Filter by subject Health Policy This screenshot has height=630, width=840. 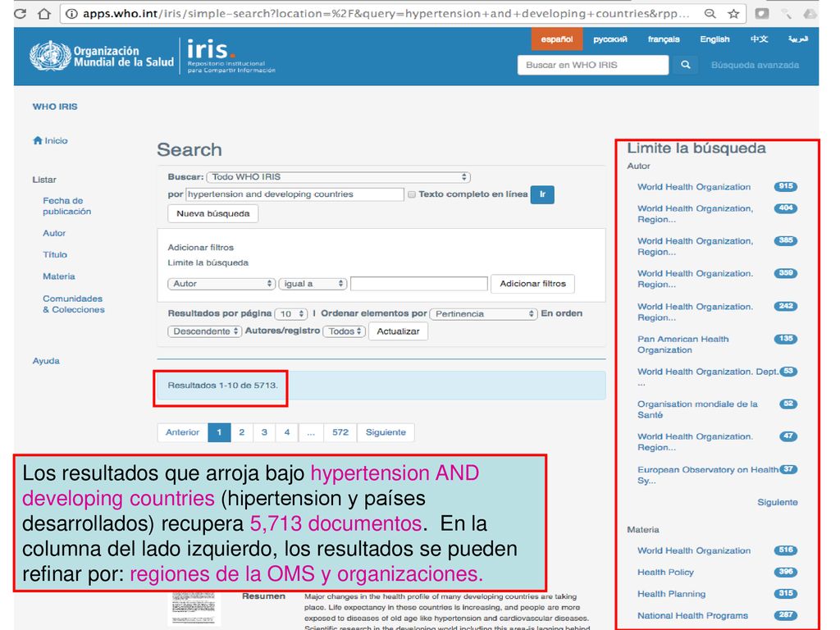(x=665, y=572)
